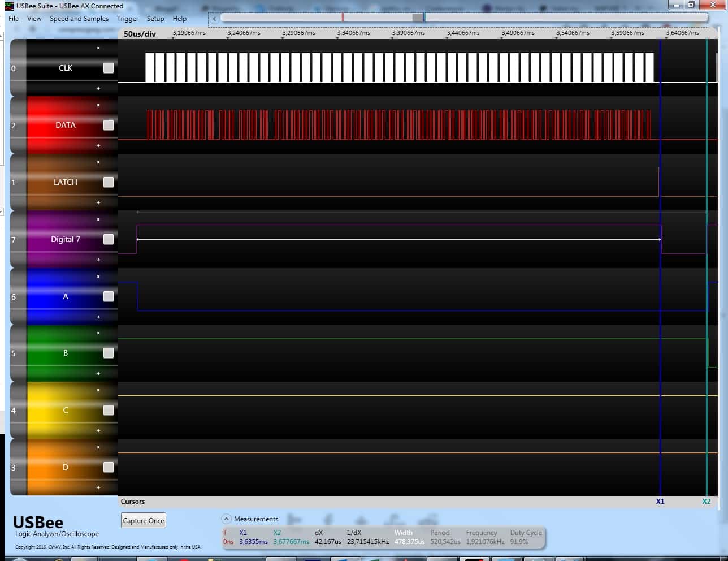Viewport: 728px width, 561px height.
Task: Select the green B channel name label
Action: coord(66,353)
